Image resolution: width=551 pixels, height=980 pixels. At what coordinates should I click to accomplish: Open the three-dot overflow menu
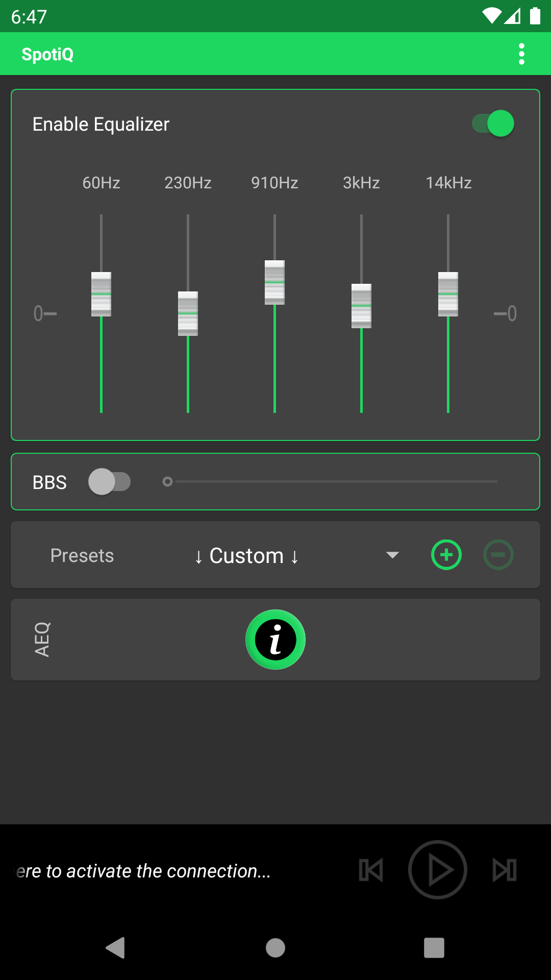pos(521,54)
